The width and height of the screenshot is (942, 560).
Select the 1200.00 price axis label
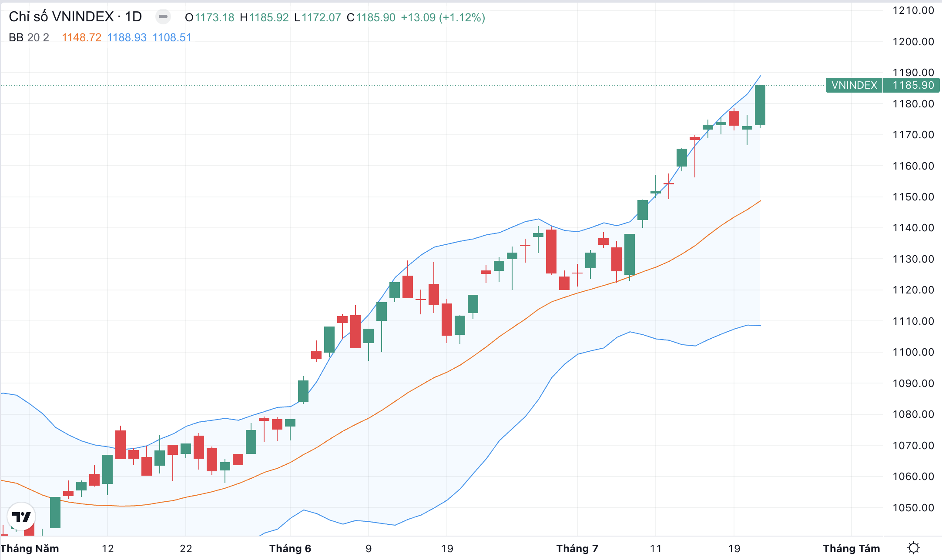(913, 42)
